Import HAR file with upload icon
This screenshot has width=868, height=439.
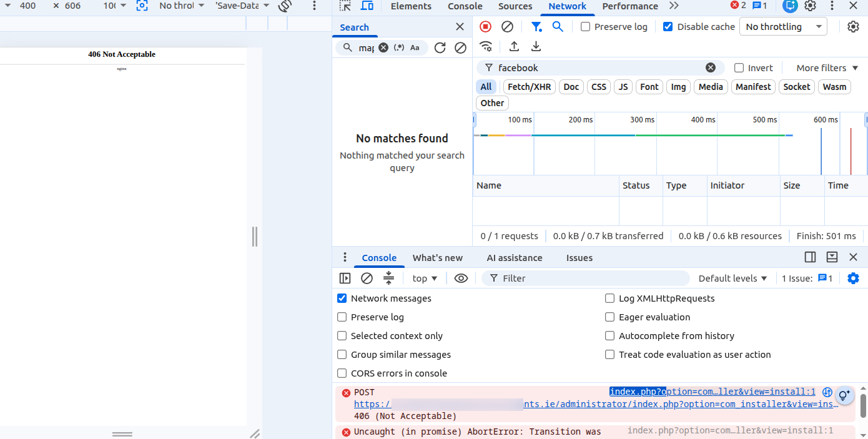(x=514, y=47)
